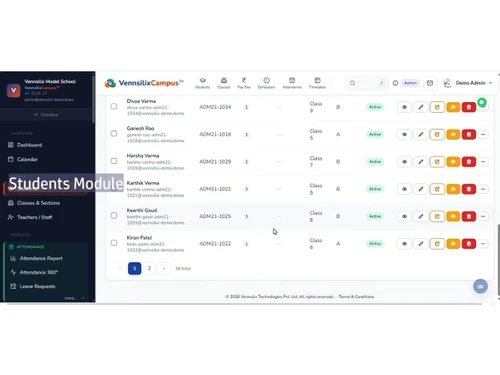Open Pay Fee in the top navigation

[x=244, y=83]
